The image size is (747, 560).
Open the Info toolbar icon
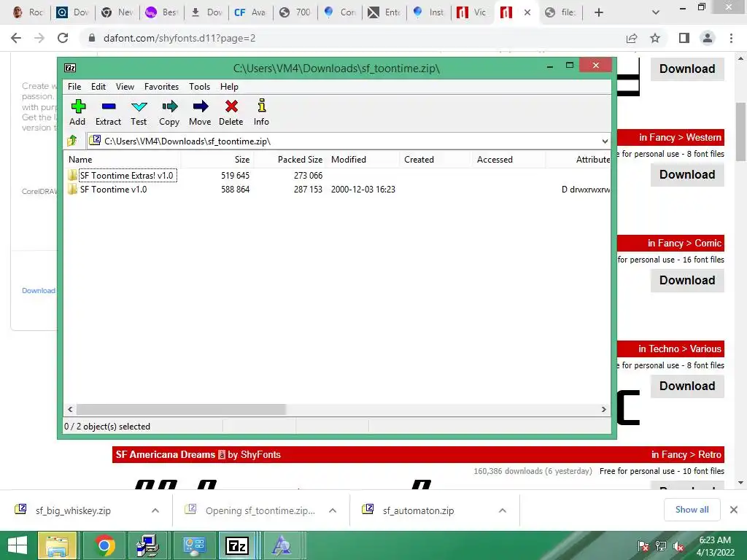coord(261,112)
